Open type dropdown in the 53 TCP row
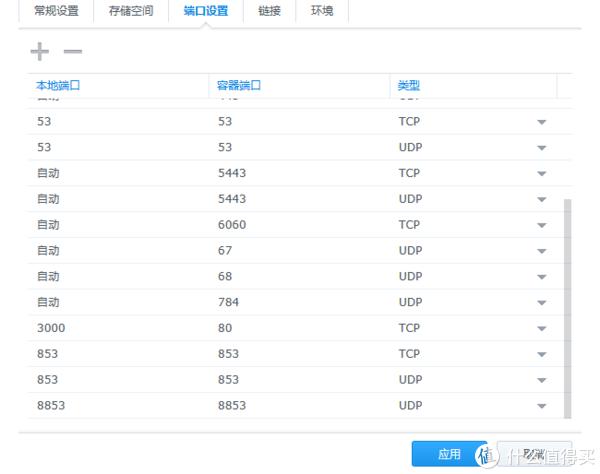The width and height of the screenshot is (600, 474). [541, 122]
